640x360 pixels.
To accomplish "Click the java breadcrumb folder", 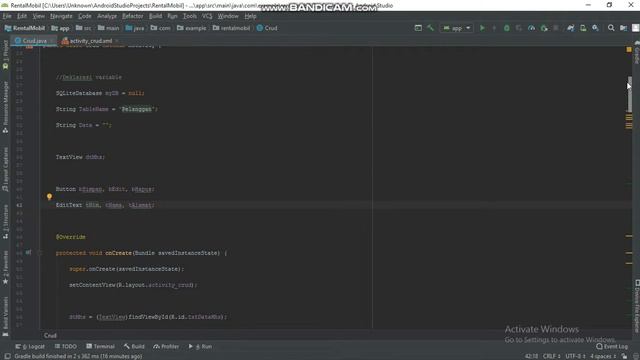I will click(x=135, y=28).
